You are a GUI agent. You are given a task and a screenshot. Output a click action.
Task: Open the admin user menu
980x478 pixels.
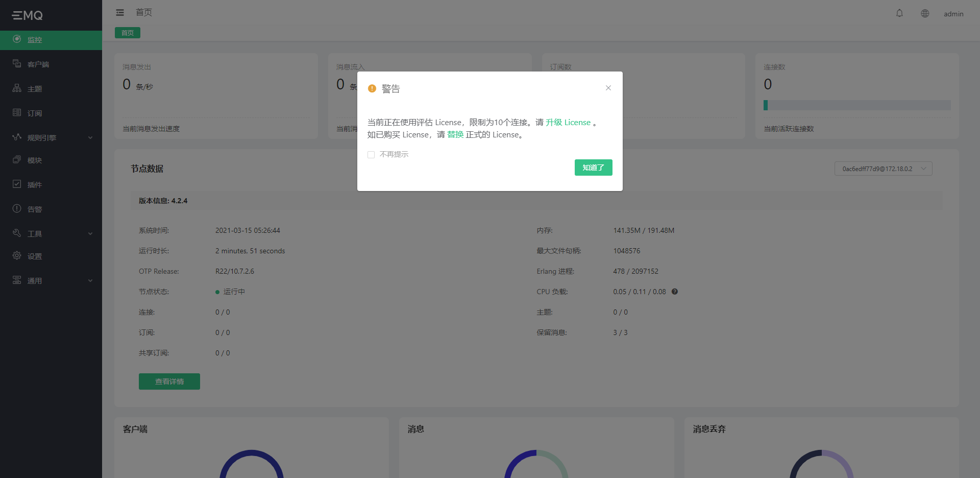coord(953,14)
